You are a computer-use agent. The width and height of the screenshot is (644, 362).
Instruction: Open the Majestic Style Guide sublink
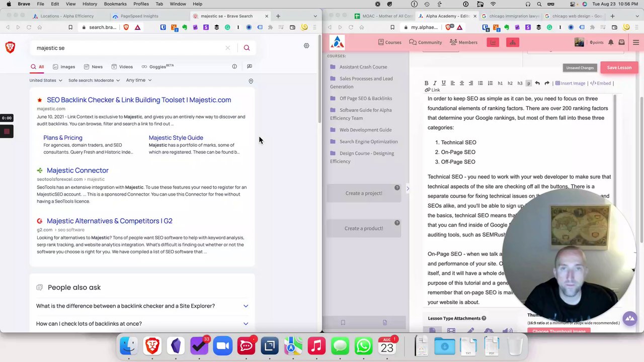pyautogui.click(x=176, y=138)
